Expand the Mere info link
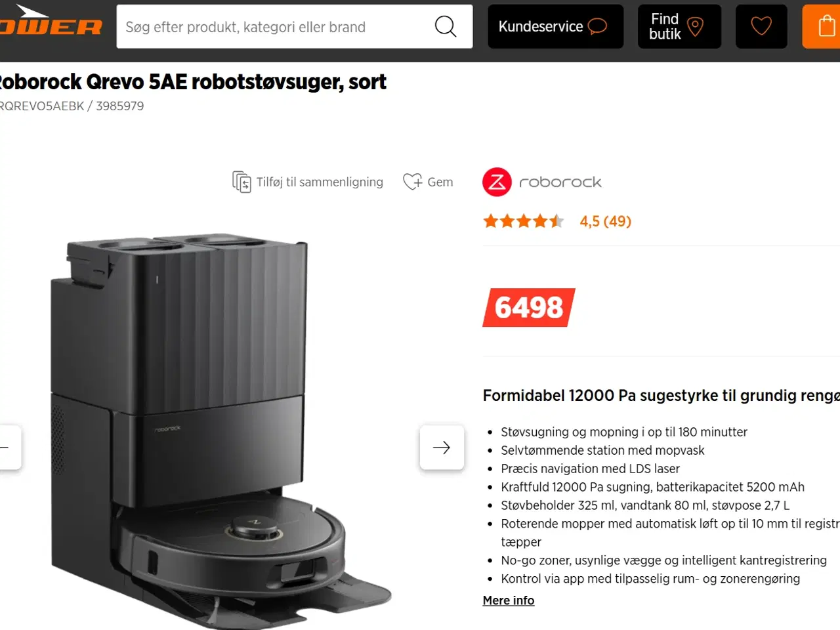The height and width of the screenshot is (630, 840). (509, 600)
